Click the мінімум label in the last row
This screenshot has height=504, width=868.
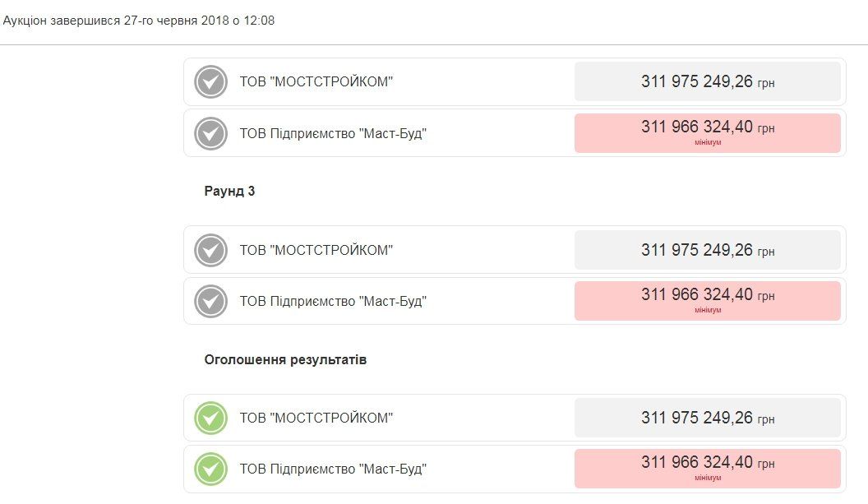click(709, 478)
